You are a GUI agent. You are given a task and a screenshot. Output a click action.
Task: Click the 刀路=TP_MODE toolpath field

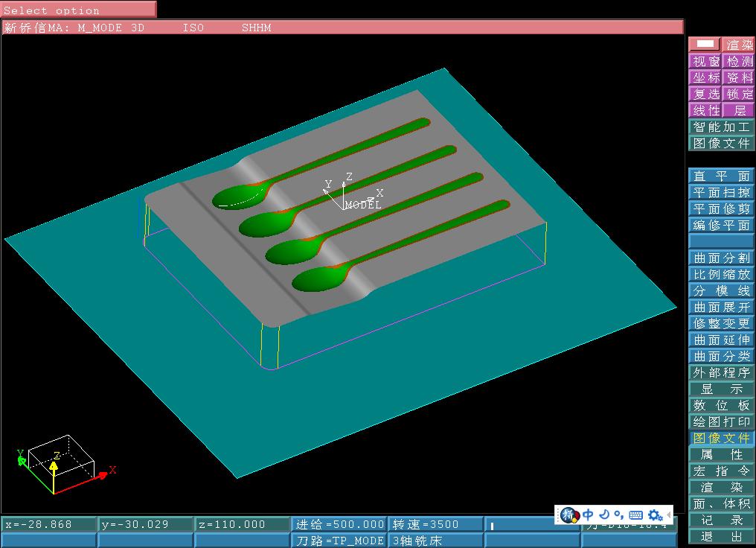click(x=339, y=541)
